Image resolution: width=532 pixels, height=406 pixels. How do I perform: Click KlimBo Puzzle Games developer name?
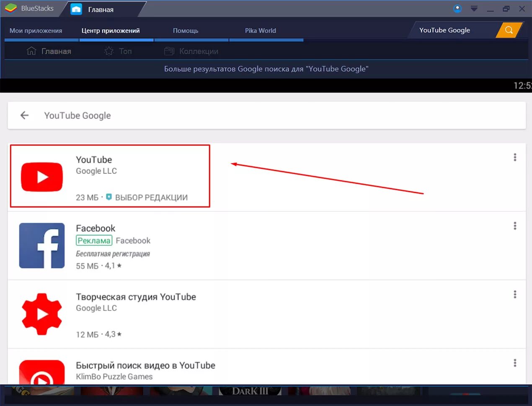114,377
